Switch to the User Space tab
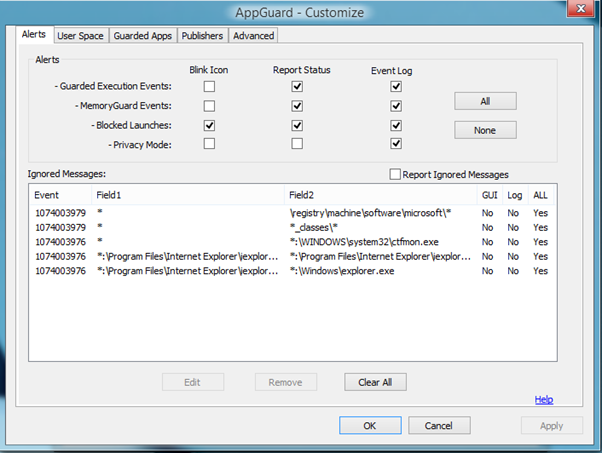Image resolution: width=602 pixels, height=453 pixels. click(x=78, y=36)
